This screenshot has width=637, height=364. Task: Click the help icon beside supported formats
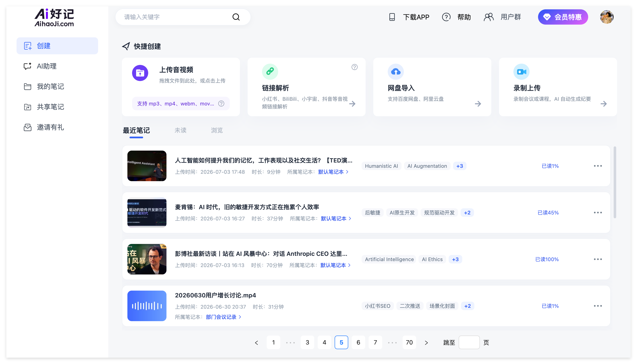point(221,104)
